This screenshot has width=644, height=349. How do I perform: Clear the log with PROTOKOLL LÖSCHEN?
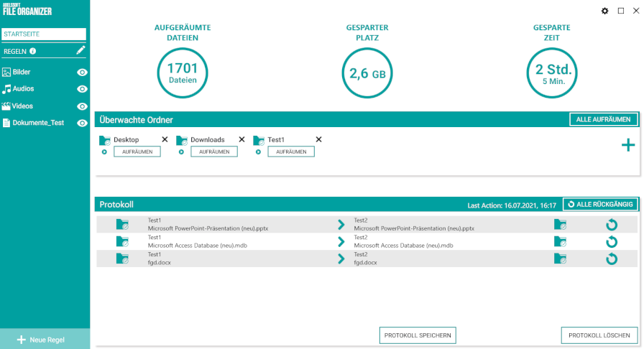click(599, 335)
